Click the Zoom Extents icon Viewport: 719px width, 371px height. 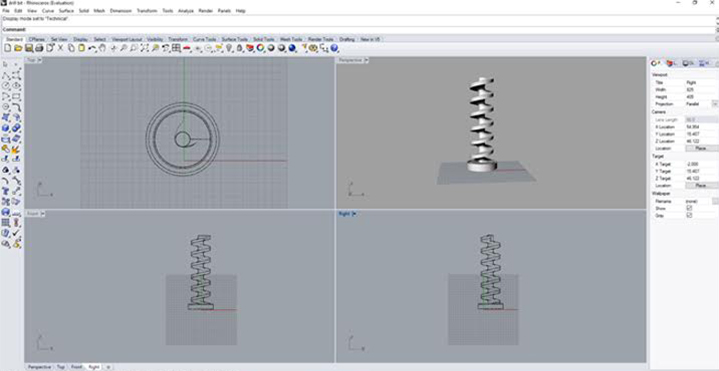point(145,48)
